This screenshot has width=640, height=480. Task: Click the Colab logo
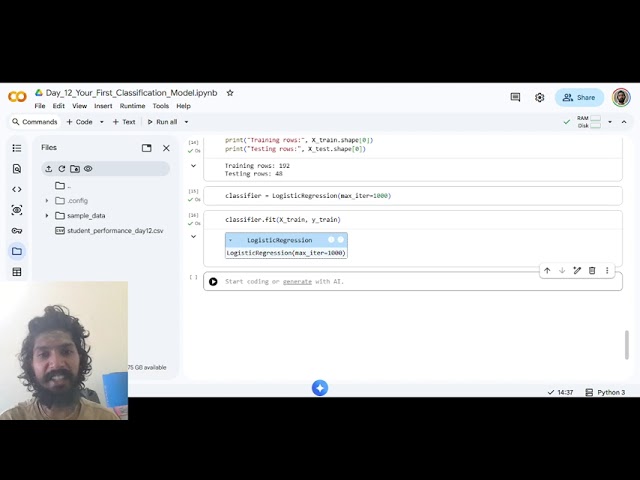[17, 97]
